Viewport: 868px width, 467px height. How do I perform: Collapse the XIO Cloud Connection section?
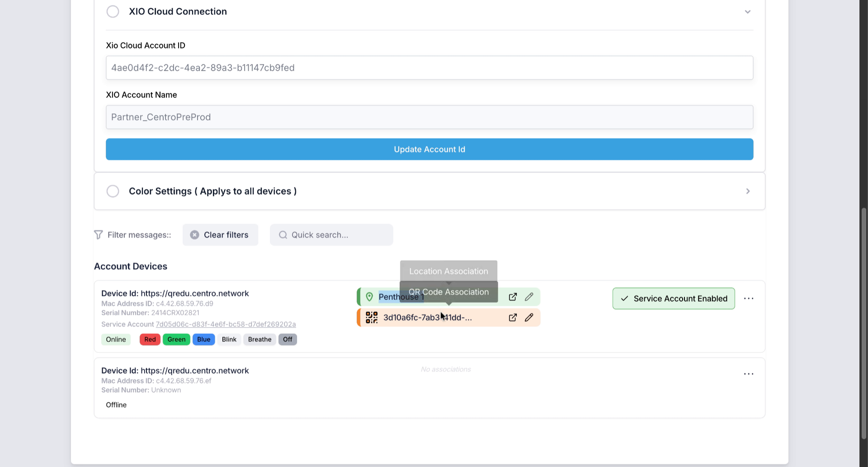tap(748, 12)
